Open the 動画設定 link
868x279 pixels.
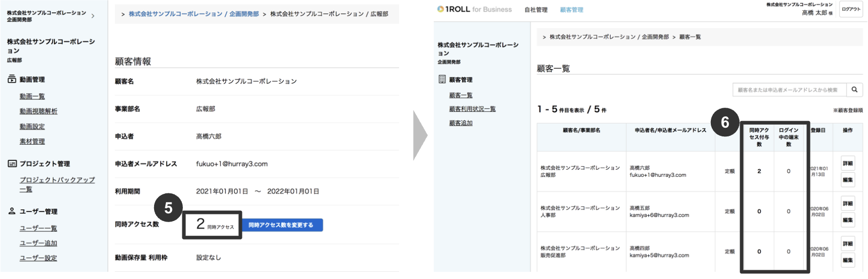click(x=32, y=126)
